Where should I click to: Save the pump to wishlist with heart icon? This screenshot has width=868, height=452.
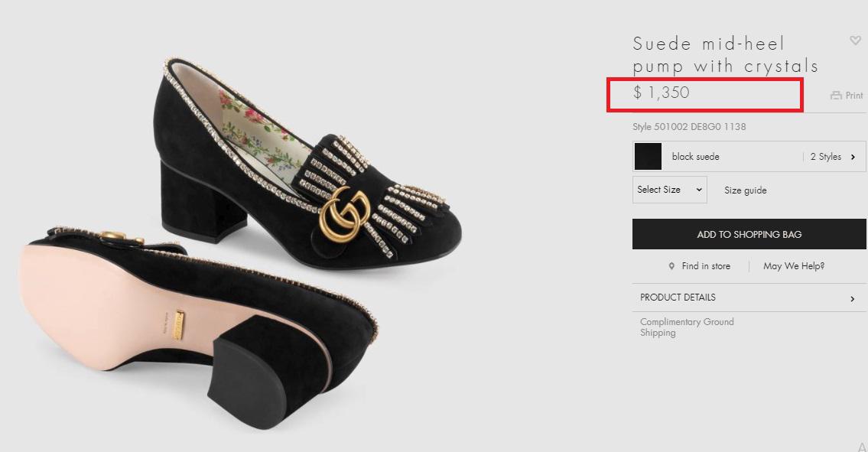[x=855, y=41]
